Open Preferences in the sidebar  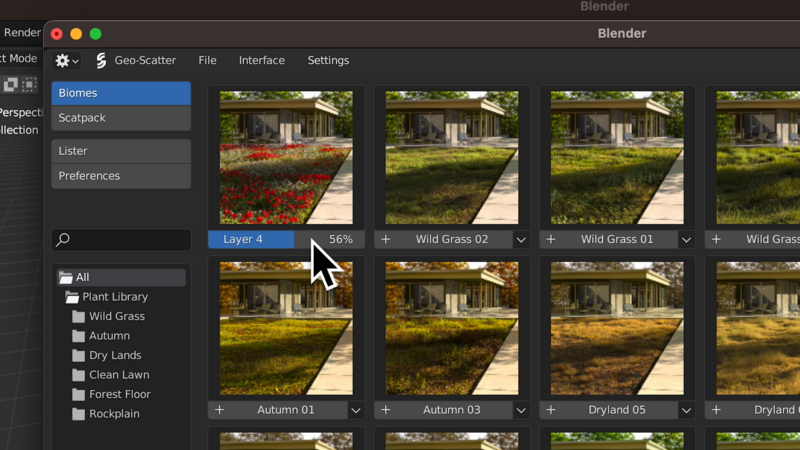click(121, 176)
